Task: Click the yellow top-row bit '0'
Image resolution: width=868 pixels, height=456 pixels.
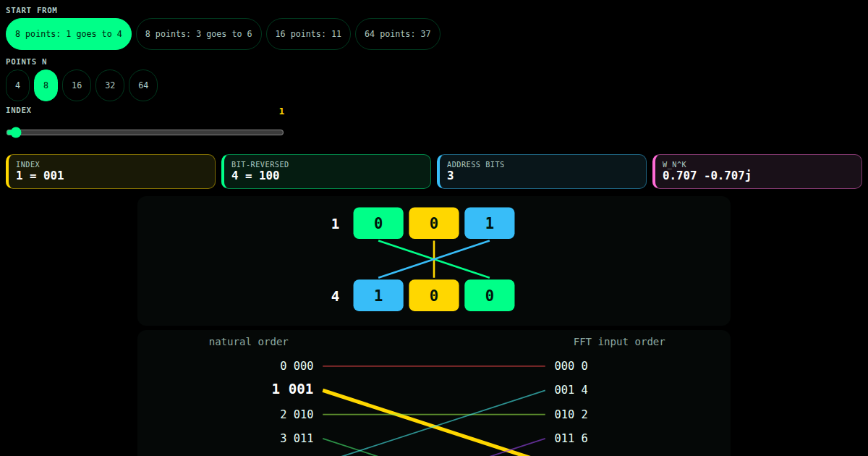Action: tap(434, 223)
